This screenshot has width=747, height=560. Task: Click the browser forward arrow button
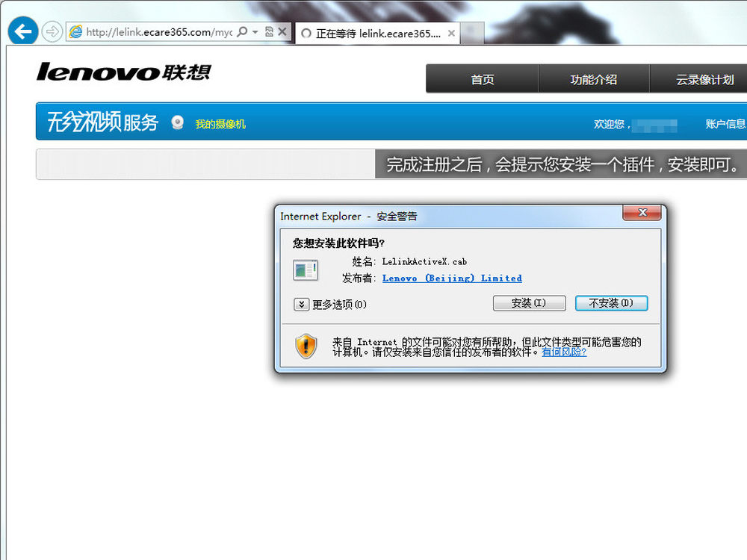52,32
